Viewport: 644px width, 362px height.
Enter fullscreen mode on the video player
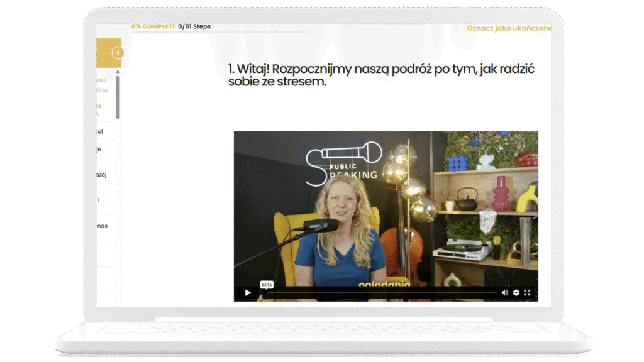(528, 293)
